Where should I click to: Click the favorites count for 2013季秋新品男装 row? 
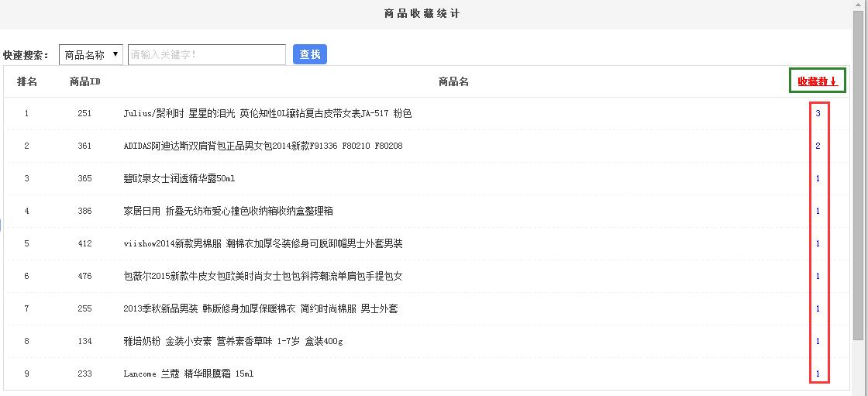[x=818, y=308]
